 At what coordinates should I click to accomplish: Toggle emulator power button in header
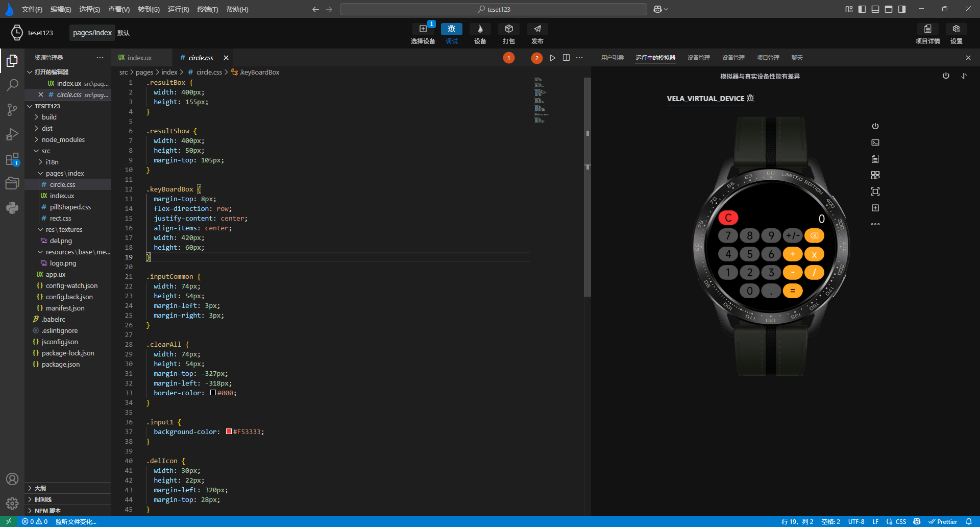point(946,76)
